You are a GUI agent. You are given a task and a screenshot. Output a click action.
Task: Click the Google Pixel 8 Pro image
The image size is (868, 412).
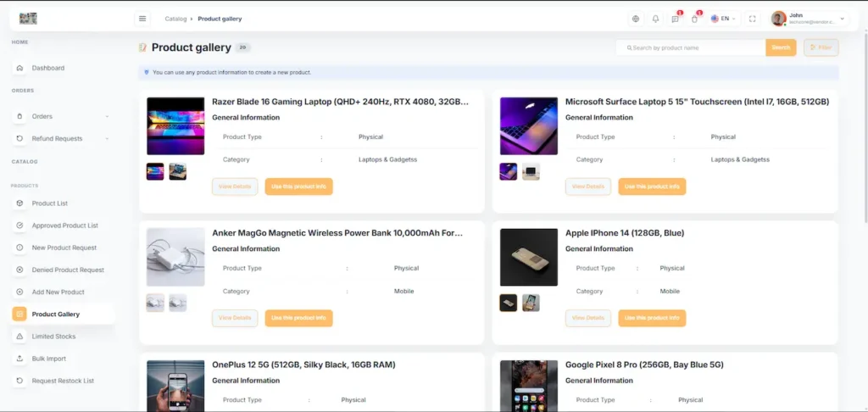(x=529, y=386)
